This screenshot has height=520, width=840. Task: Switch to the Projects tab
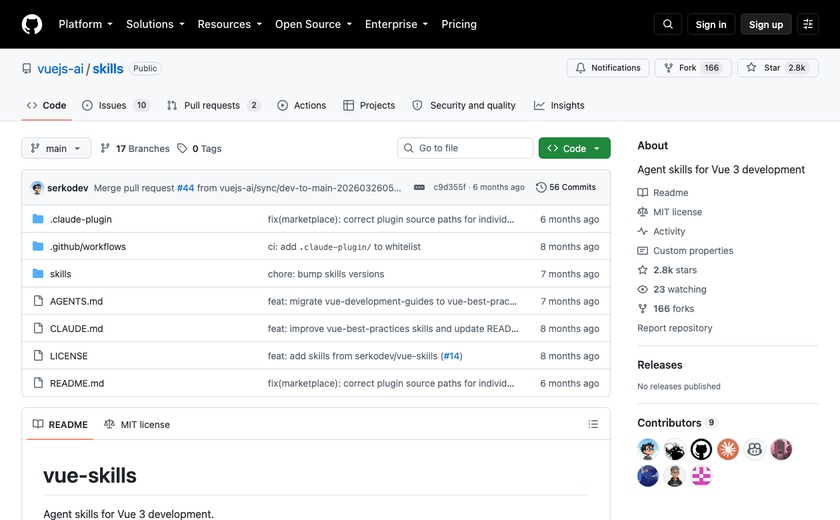(369, 105)
